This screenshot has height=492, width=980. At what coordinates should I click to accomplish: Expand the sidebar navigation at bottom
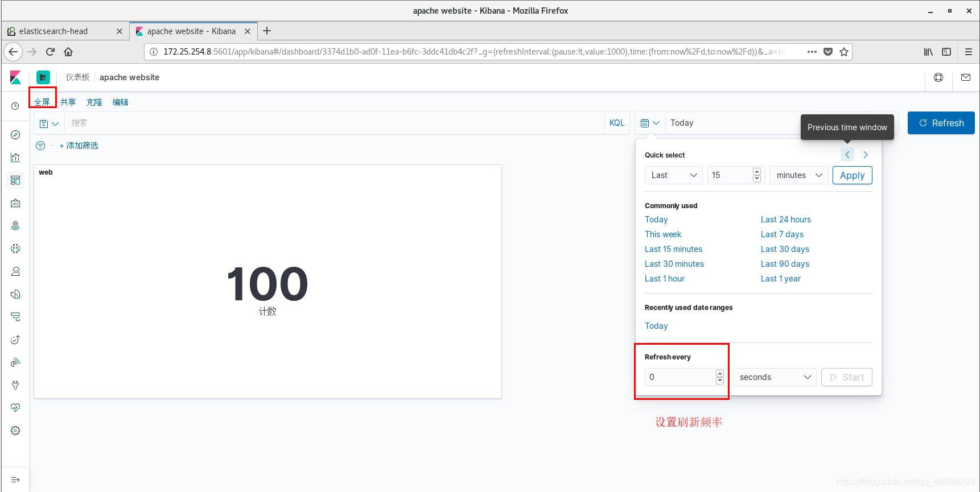coord(15,479)
